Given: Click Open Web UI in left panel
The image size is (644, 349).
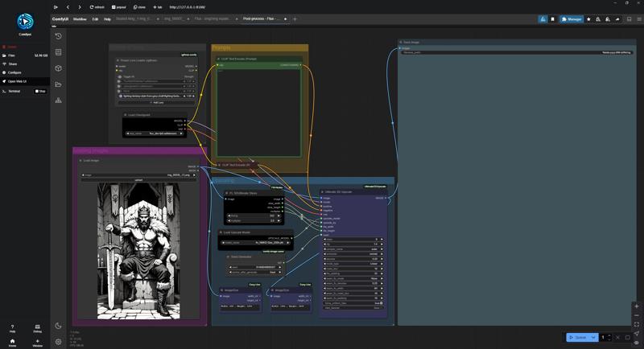Looking at the screenshot, I should click(x=25, y=81).
